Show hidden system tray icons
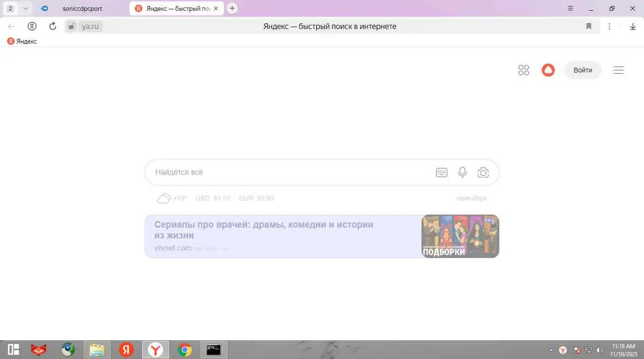 point(551,350)
